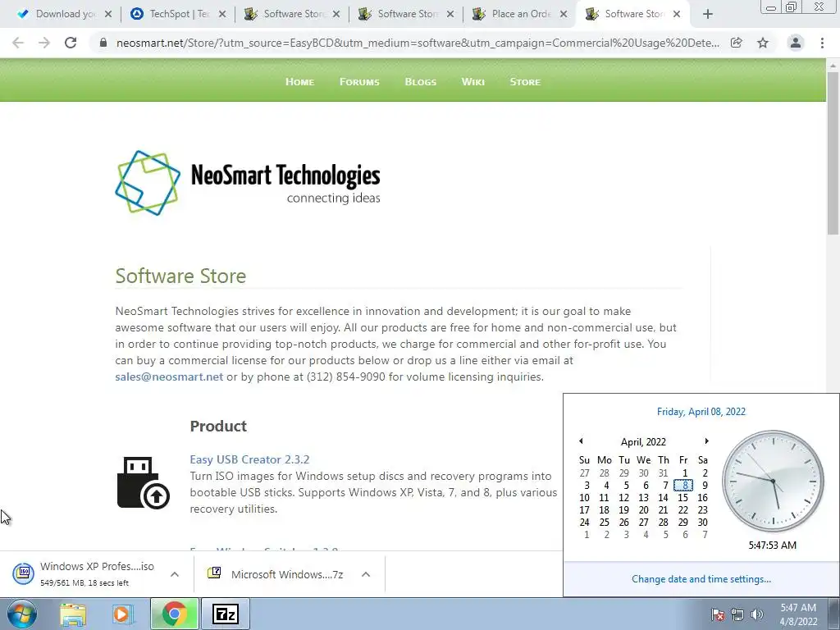840x630 pixels.
Task: Click the Microsoft Windows 7z file icon
Action: pos(214,573)
